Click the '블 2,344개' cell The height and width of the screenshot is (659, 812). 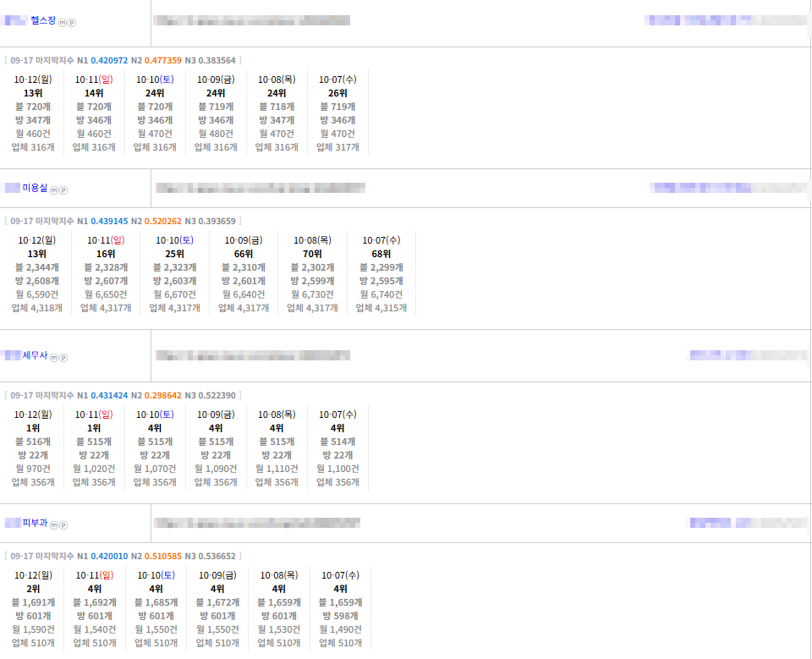36,267
